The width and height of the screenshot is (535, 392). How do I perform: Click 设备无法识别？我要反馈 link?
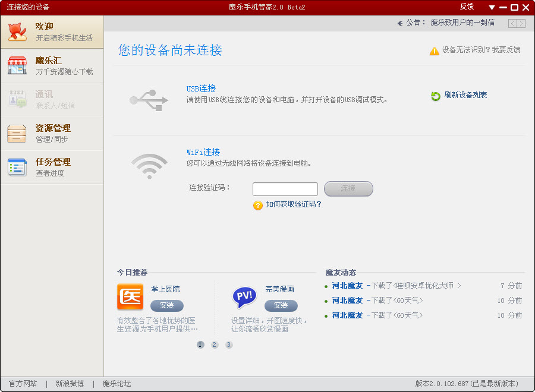point(481,50)
